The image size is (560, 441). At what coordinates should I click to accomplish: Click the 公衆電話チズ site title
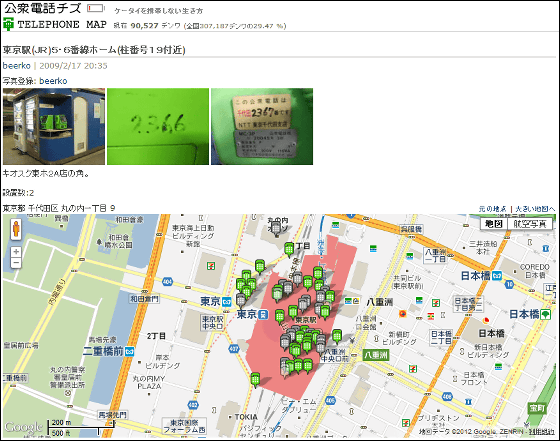click(42, 8)
